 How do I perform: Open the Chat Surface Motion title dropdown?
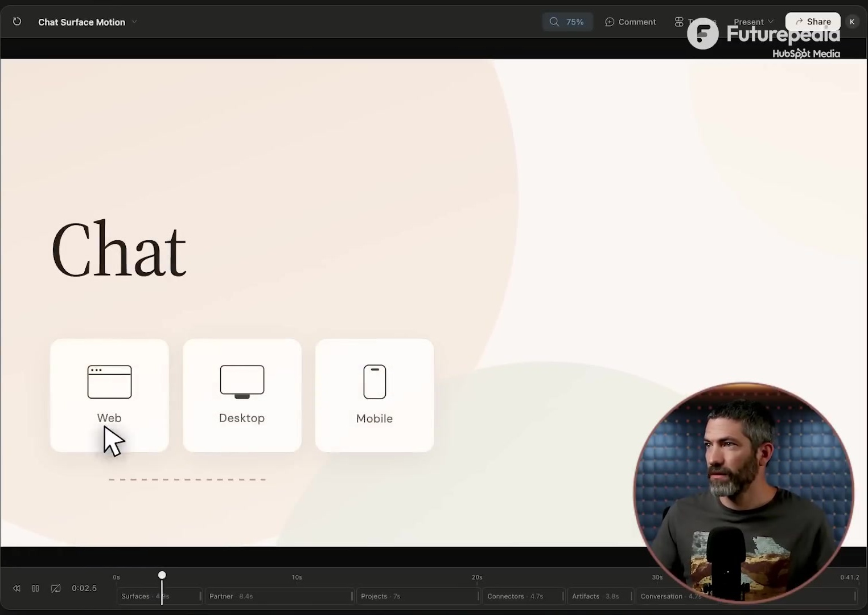point(88,22)
